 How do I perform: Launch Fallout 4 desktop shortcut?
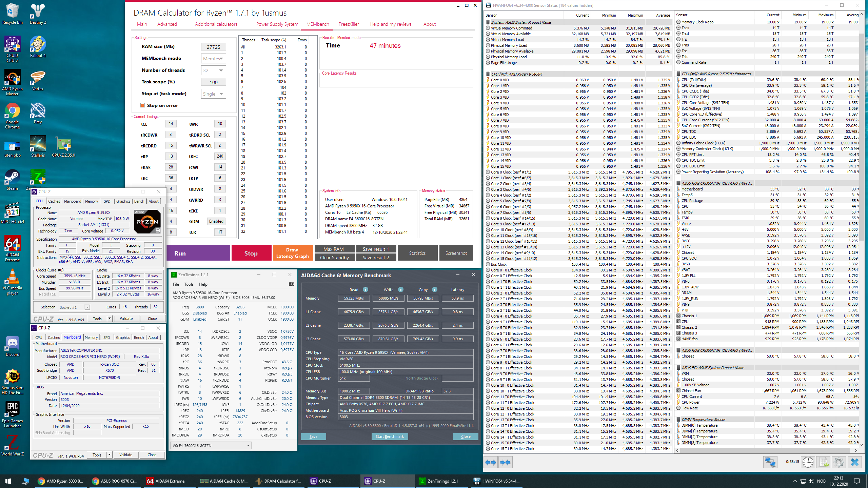[38, 46]
